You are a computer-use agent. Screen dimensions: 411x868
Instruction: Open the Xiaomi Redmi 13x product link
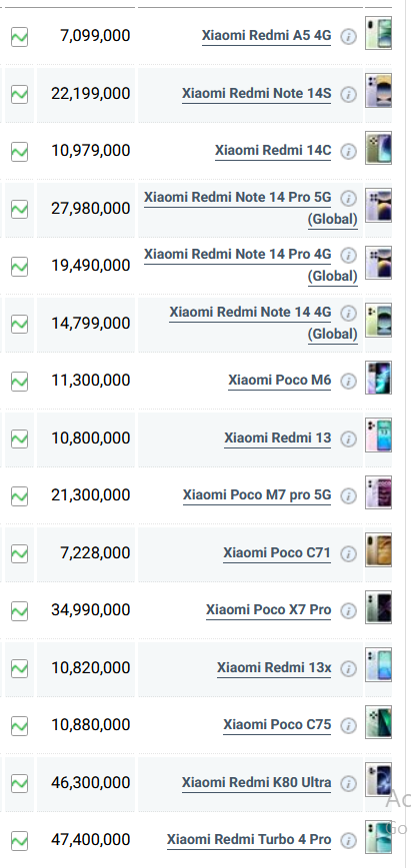[274, 667]
